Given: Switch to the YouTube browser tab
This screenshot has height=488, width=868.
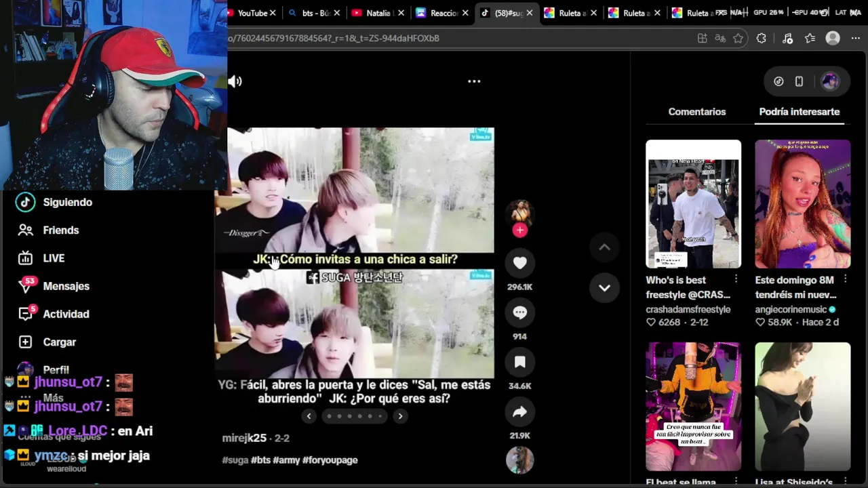Looking at the screenshot, I should [252, 13].
